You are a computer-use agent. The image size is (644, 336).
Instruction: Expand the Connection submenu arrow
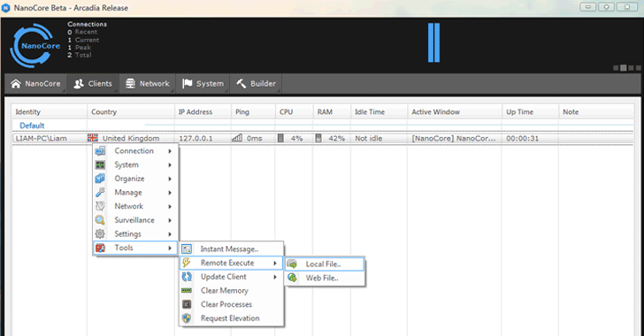[x=170, y=151]
